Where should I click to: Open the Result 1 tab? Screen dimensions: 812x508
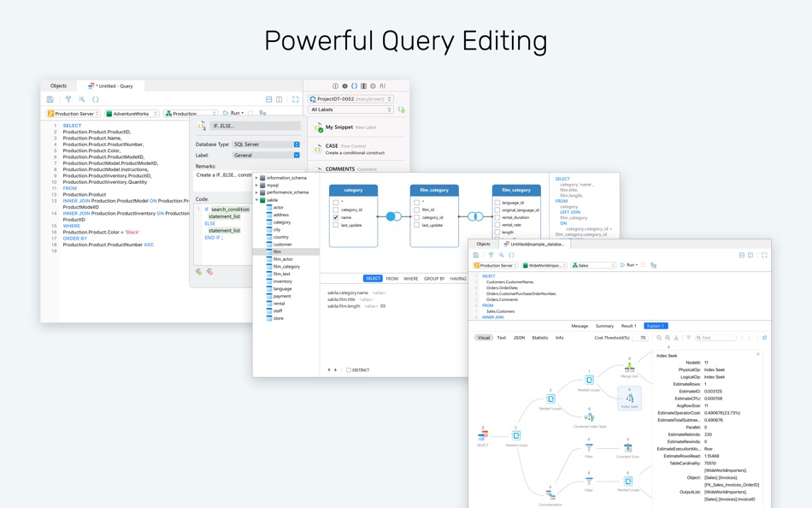[x=628, y=326]
